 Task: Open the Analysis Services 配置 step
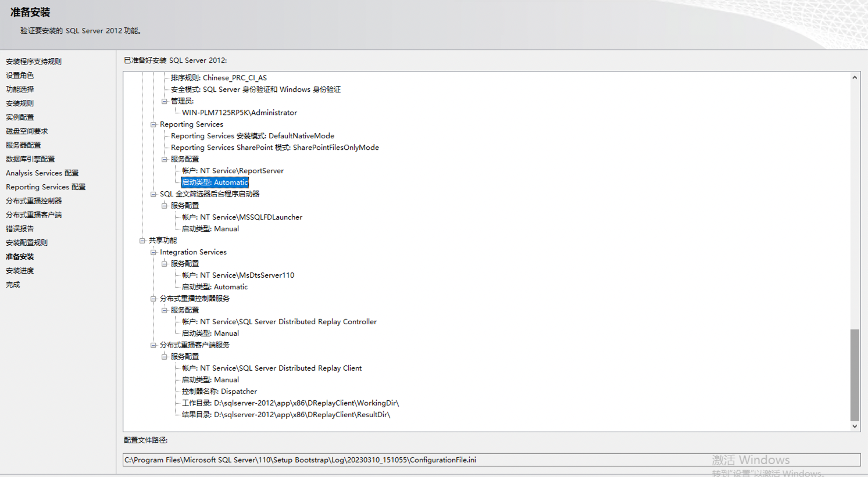(x=42, y=173)
